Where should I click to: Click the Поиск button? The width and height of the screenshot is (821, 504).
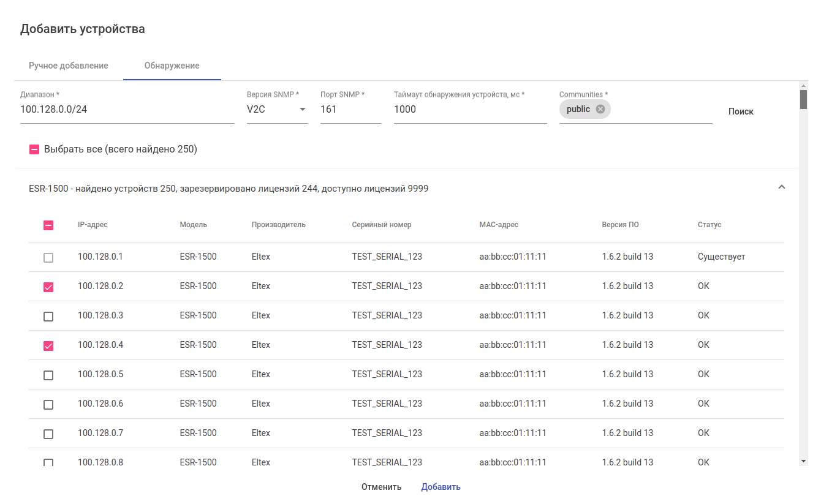741,111
